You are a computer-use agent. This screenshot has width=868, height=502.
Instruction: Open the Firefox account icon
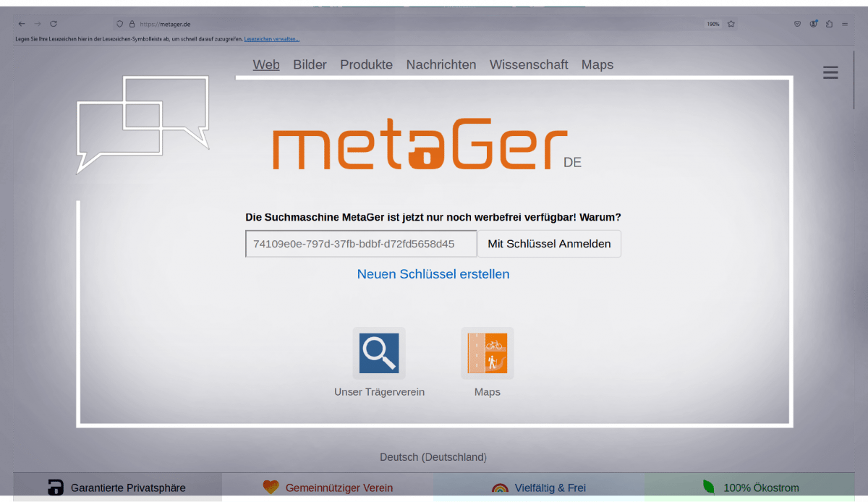814,24
